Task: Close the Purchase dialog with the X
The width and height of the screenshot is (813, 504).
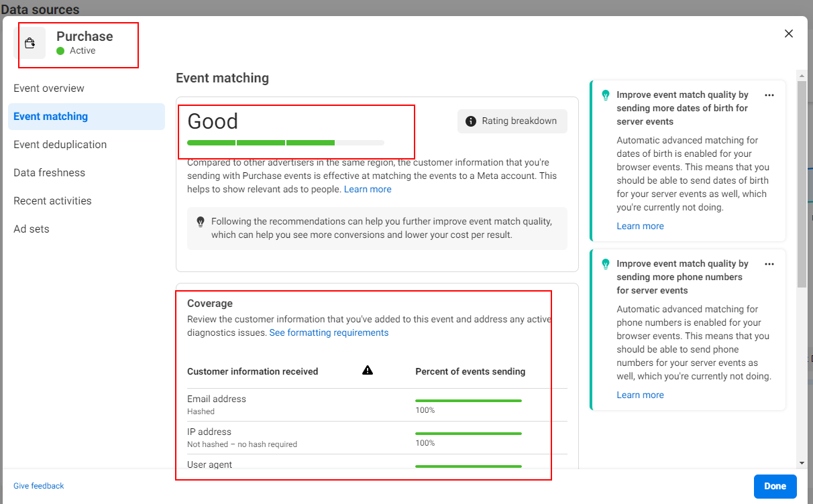Action: click(788, 34)
